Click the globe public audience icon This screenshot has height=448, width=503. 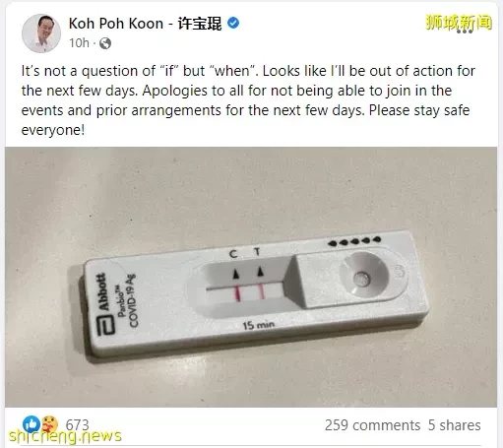point(105,43)
